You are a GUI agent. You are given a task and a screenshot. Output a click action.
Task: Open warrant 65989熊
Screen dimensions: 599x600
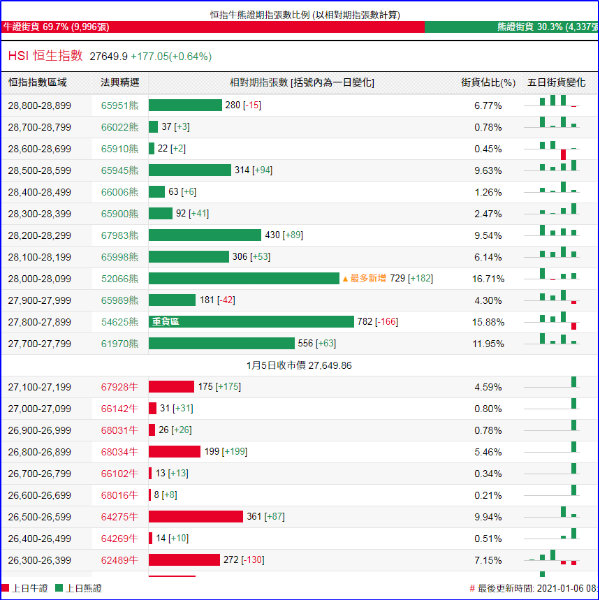119,300
